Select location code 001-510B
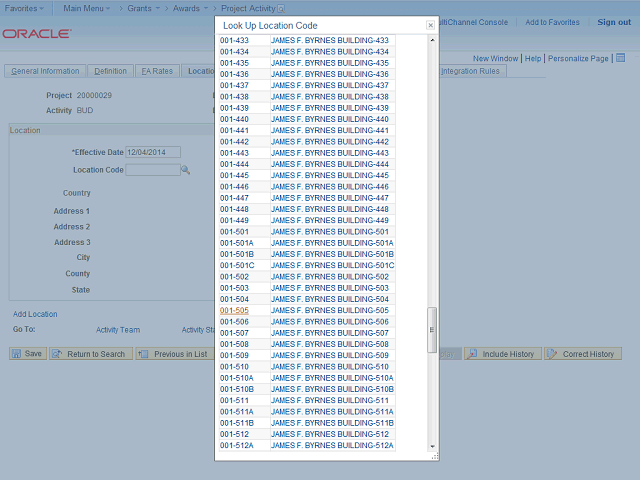640x480 pixels. pos(237,389)
